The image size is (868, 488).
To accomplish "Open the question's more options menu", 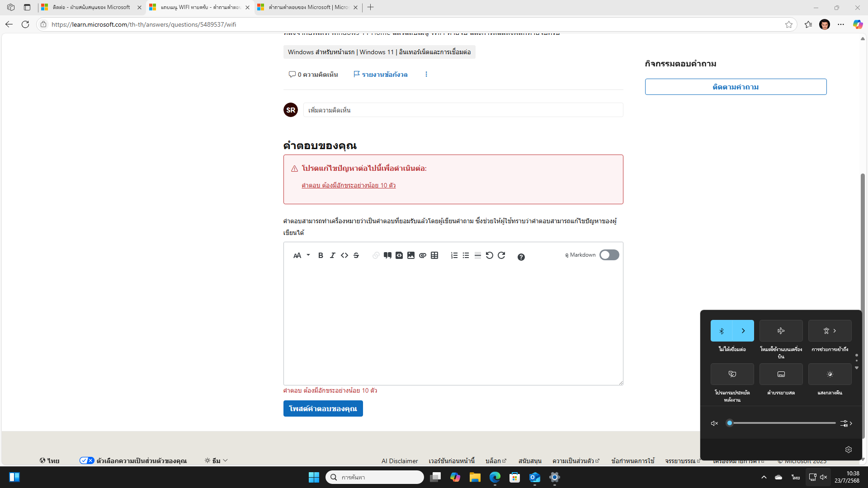I will [x=426, y=74].
